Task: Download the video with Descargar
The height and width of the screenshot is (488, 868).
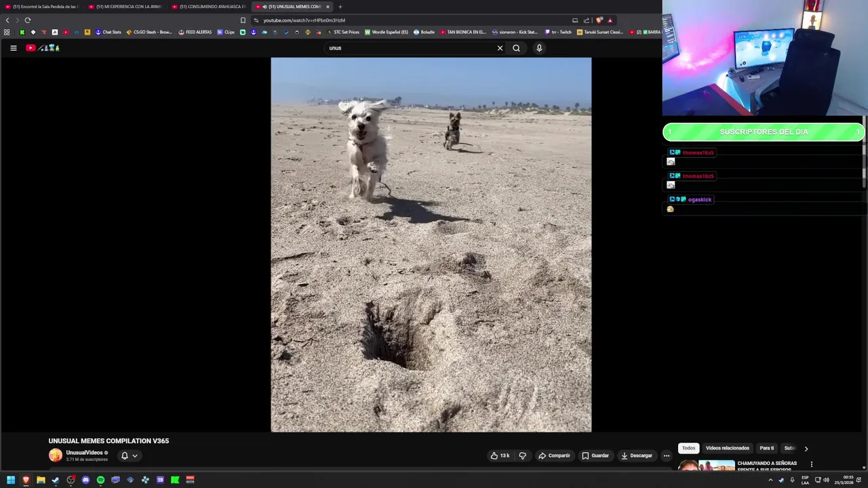Action: pyautogui.click(x=637, y=455)
